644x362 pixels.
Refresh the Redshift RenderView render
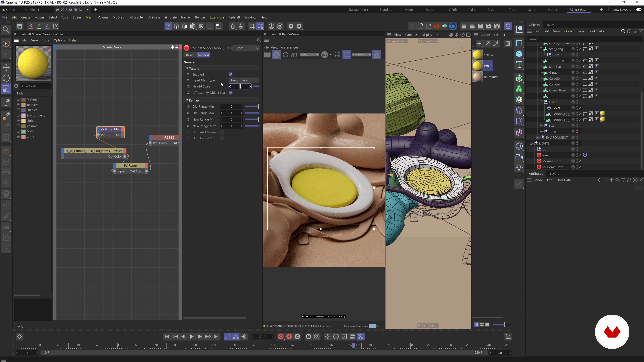285,55
